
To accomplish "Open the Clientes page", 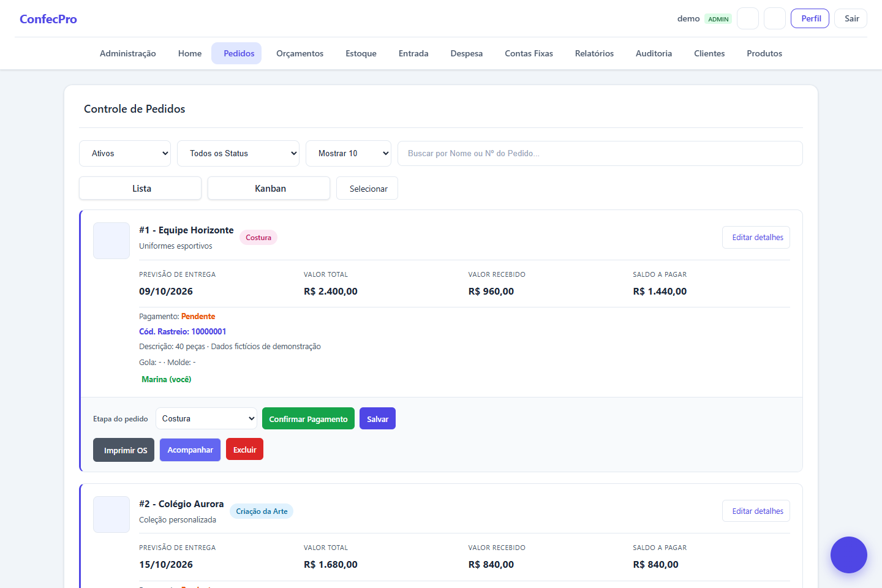I will tap(709, 53).
